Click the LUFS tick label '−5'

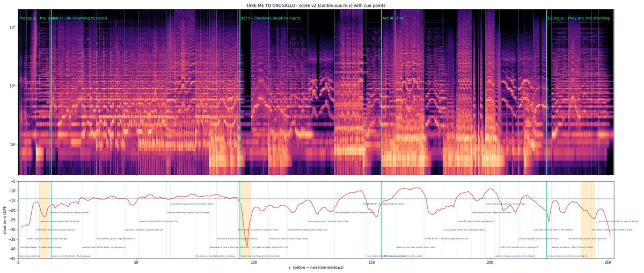pos(13,182)
